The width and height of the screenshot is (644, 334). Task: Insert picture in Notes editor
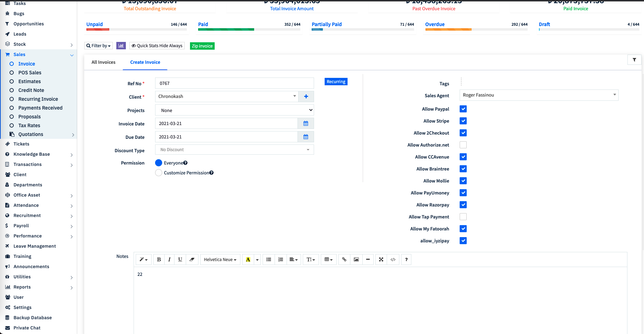point(356,260)
